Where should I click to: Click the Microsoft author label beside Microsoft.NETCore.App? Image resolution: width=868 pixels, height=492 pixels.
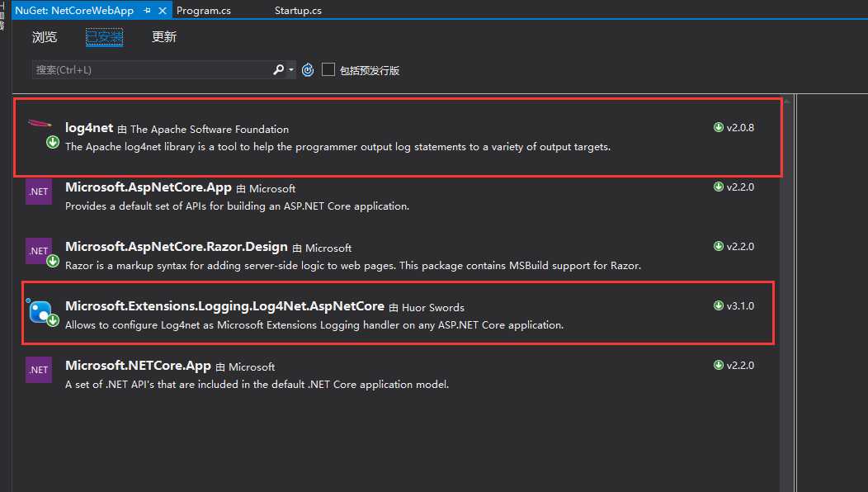[x=252, y=367]
